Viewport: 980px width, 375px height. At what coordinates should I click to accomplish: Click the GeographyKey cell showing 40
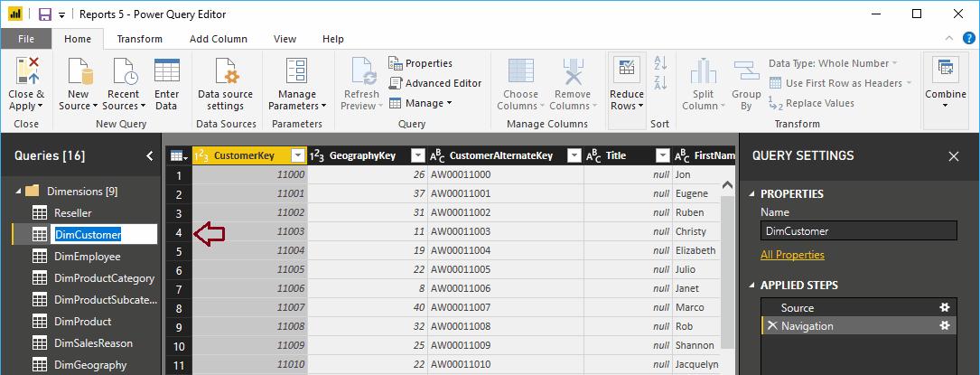(368, 307)
